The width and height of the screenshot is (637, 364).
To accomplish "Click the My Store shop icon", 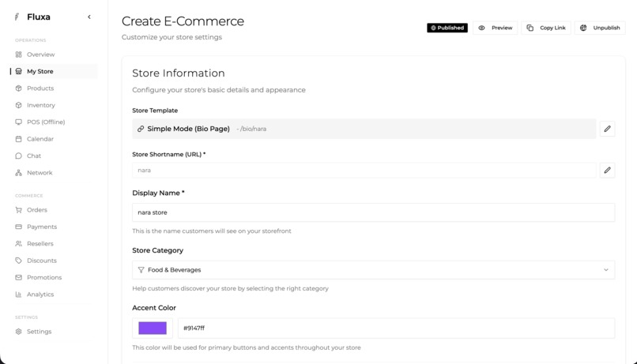I will [18, 71].
